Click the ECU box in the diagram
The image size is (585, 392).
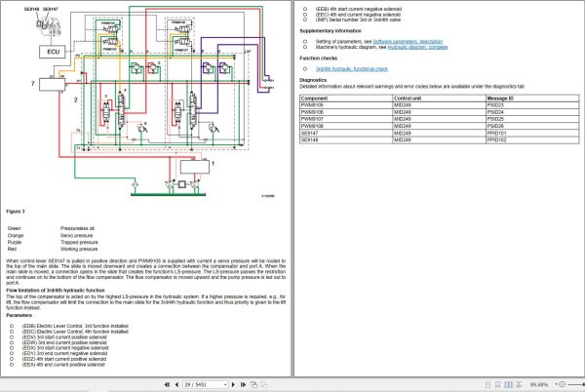click(x=53, y=52)
